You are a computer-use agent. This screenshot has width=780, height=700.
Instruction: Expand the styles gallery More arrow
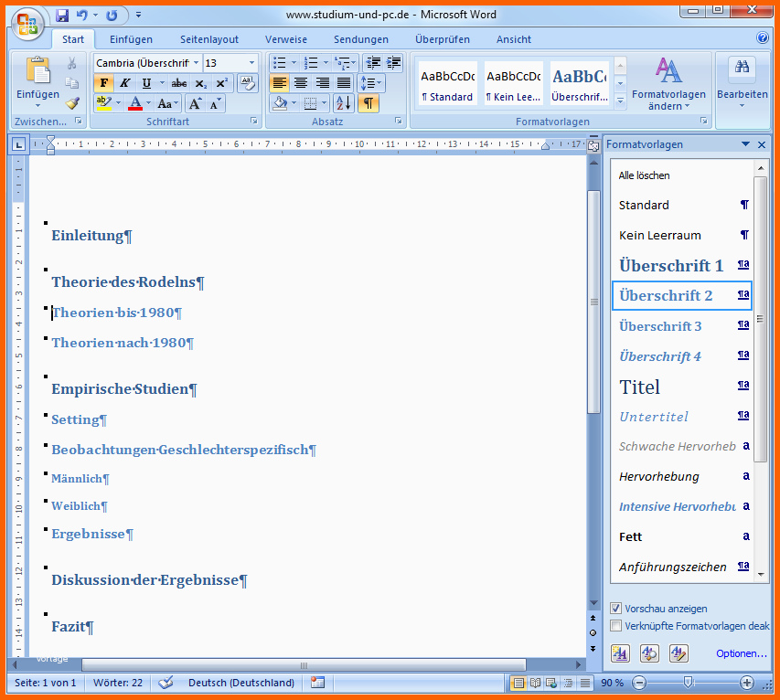(620, 101)
